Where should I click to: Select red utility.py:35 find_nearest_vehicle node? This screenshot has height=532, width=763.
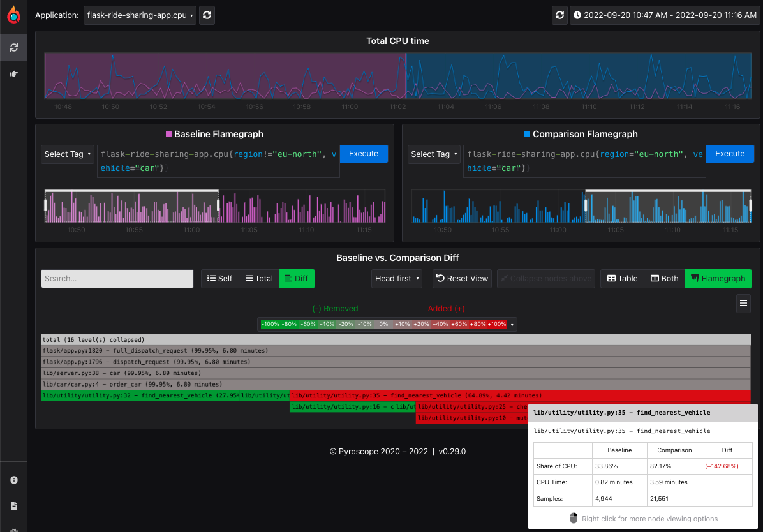coord(520,395)
